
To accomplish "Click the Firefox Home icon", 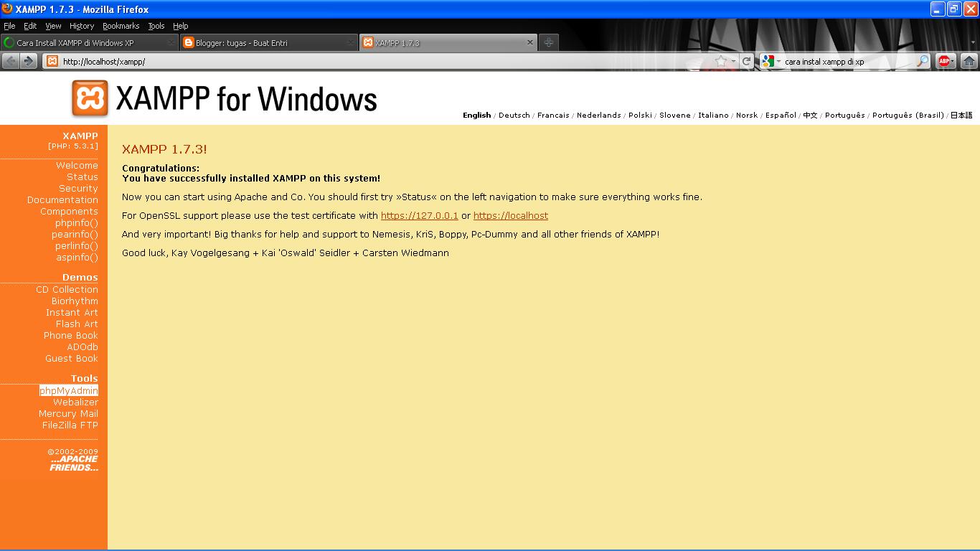I will [969, 61].
